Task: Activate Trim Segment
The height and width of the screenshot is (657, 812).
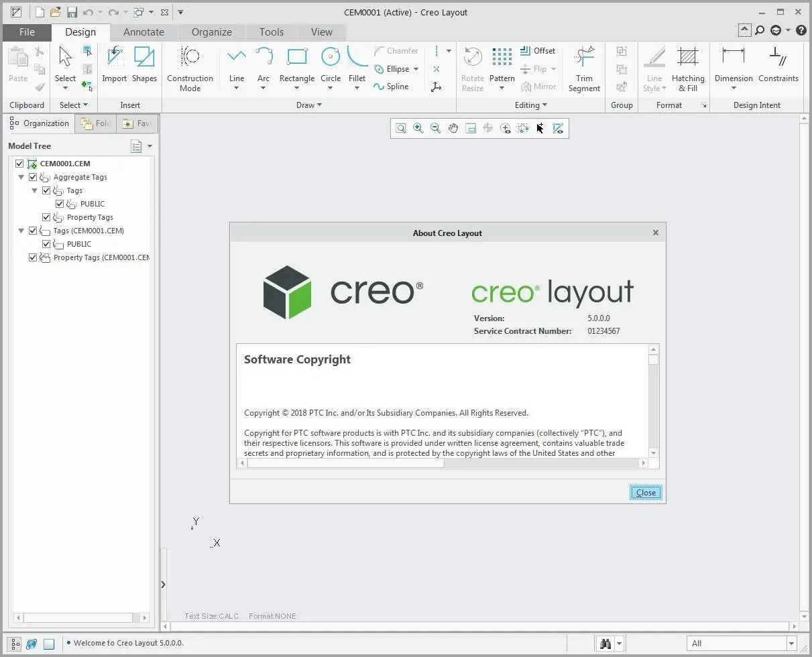Action: [584, 69]
